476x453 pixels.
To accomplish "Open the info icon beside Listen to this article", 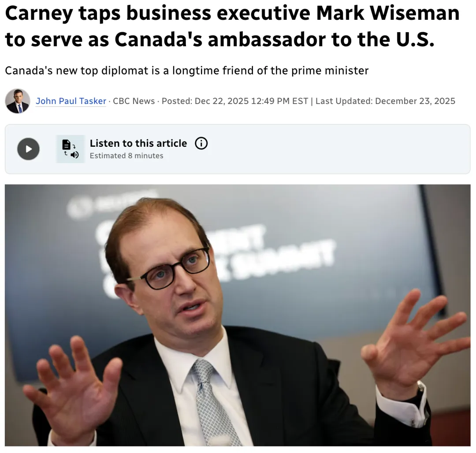I will [x=201, y=143].
